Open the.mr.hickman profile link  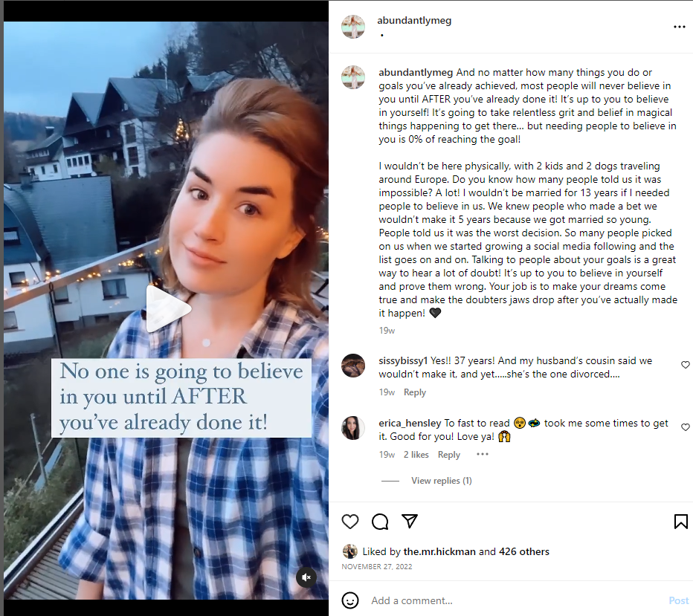click(x=439, y=551)
